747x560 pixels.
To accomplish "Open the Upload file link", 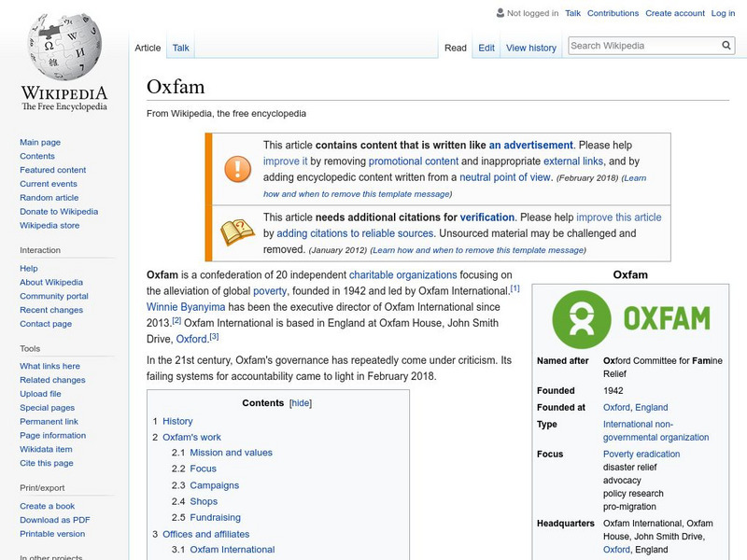I will click(40, 393).
